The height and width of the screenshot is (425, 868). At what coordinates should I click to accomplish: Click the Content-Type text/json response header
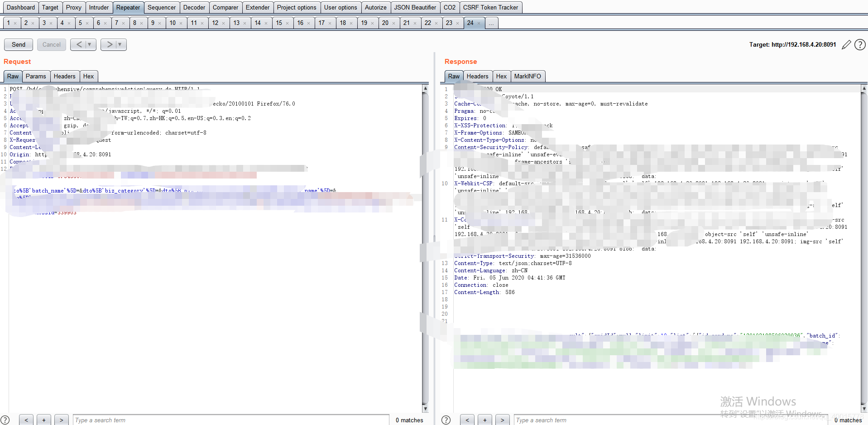[513, 263]
